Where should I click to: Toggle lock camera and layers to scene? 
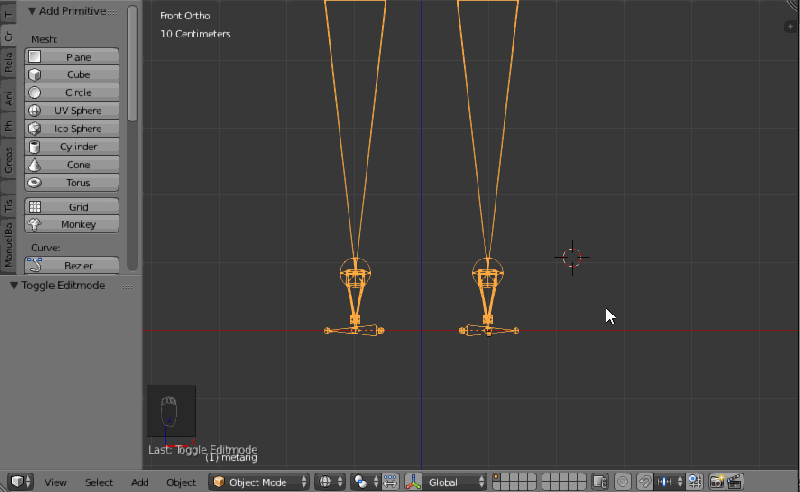click(600, 482)
